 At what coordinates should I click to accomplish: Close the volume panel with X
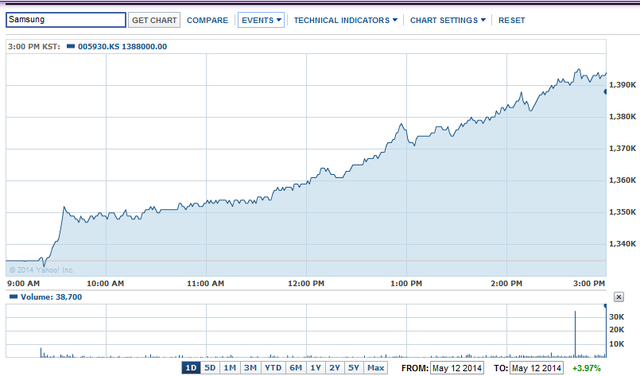pyautogui.click(x=619, y=297)
